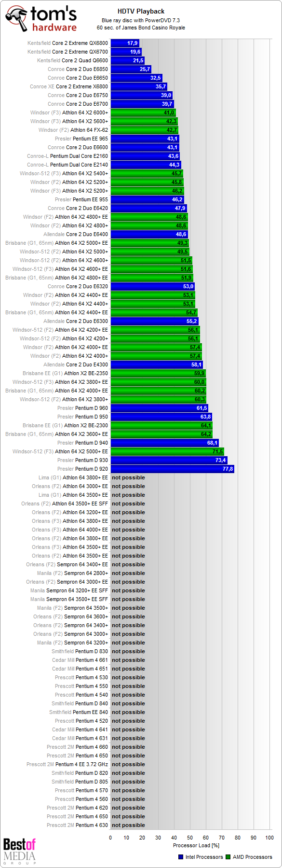Click the Best of Media Group logo
282x868 pixels.
(19, 851)
